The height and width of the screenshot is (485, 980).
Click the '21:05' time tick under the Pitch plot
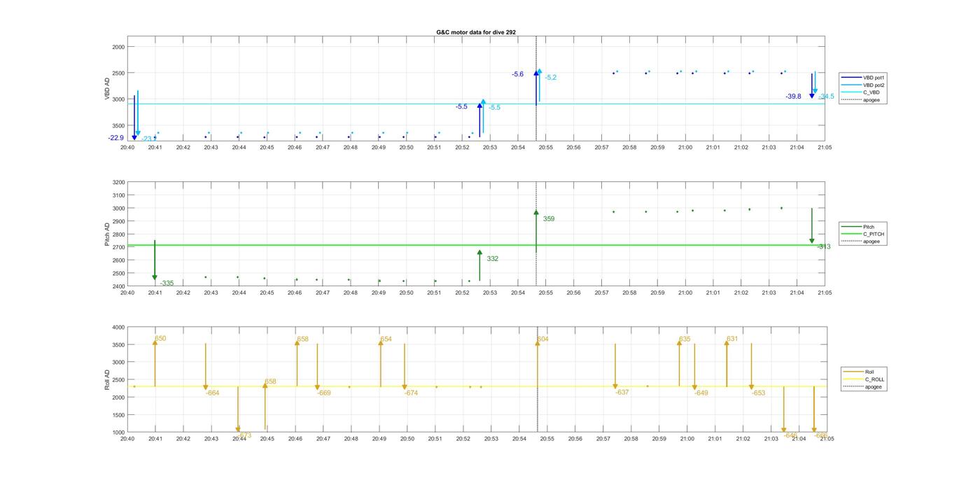pos(825,293)
